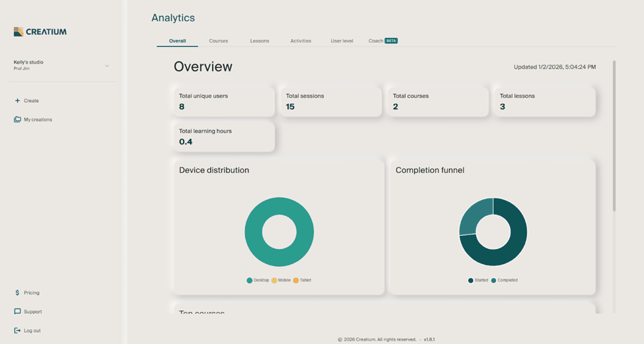Viewport: 644px width, 344px height.
Task: Click the Total learning hours card
Action: tap(224, 137)
